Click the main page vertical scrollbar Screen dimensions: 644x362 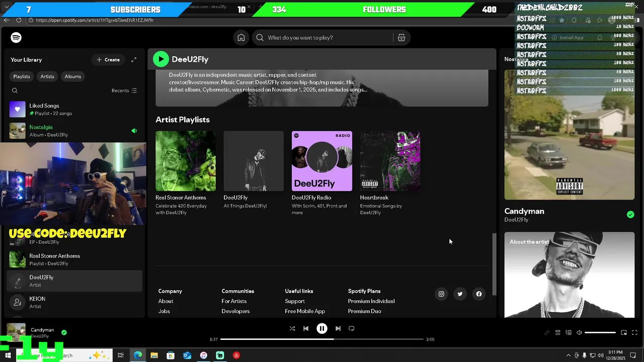click(x=494, y=264)
